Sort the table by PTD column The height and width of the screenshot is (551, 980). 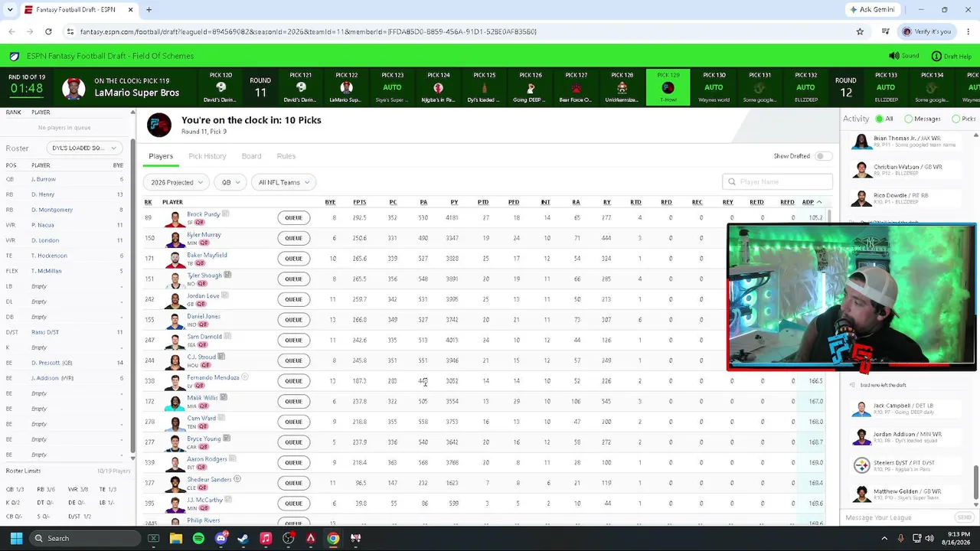pyautogui.click(x=483, y=202)
